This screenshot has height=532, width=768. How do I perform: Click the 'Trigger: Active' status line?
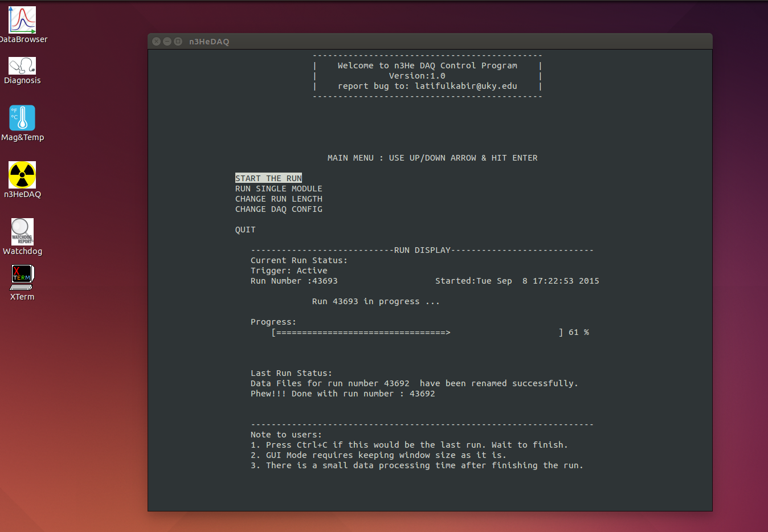[289, 271]
